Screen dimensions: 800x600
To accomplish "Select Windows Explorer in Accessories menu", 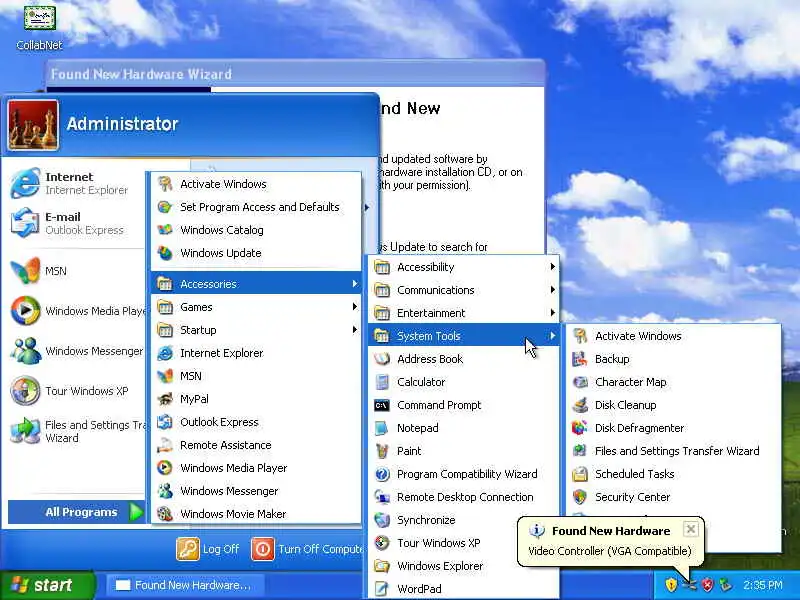I will pos(464,566).
